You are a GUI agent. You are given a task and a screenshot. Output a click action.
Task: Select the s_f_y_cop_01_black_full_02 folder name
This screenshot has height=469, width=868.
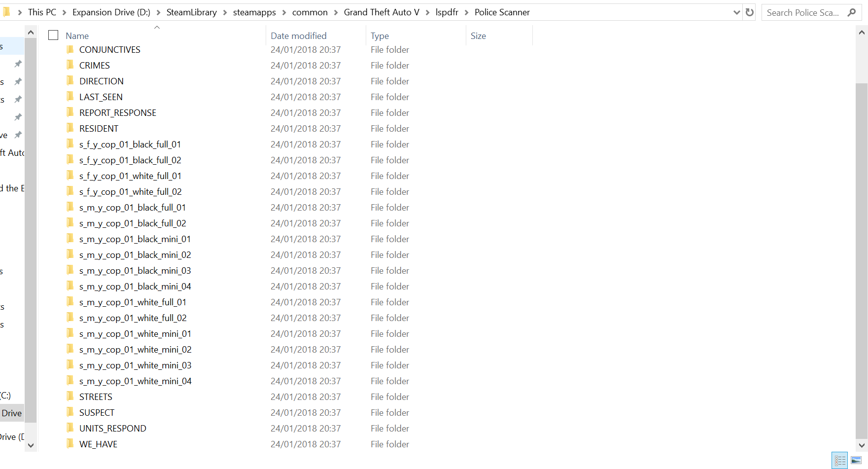point(130,160)
